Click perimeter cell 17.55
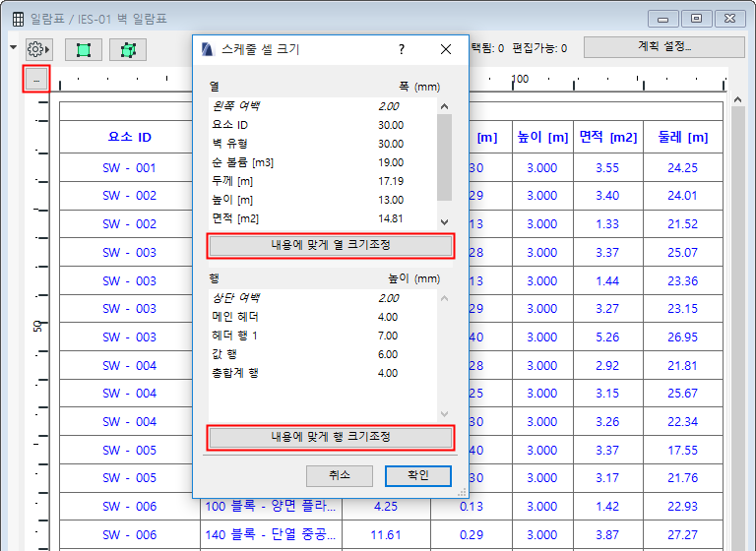Image resolution: width=756 pixels, height=551 pixels. (x=683, y=451)
